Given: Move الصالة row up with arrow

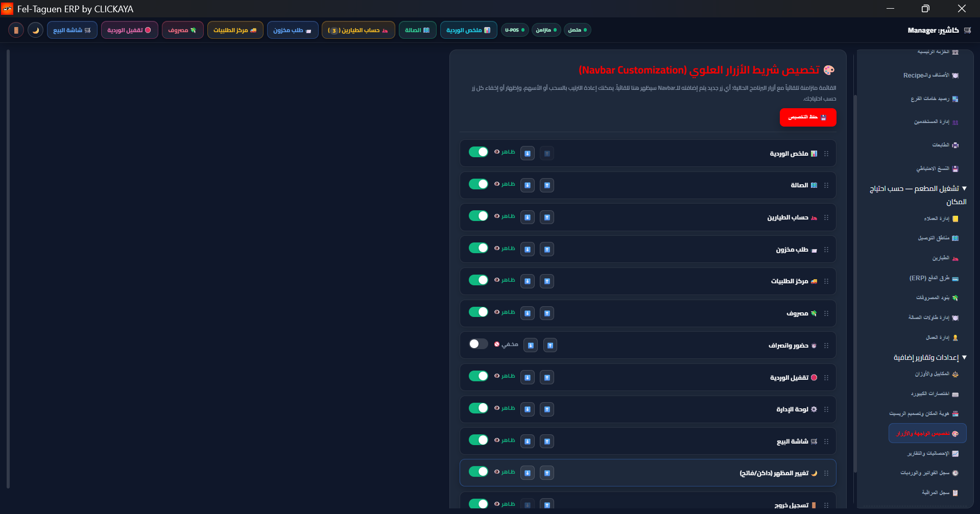Looking at the screenshot, I should (547, 185).
